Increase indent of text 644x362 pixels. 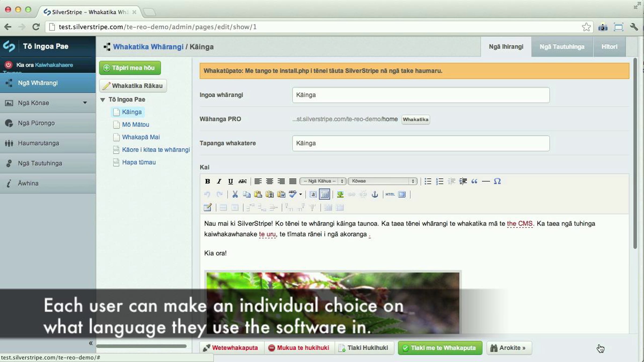coord(463,181)
